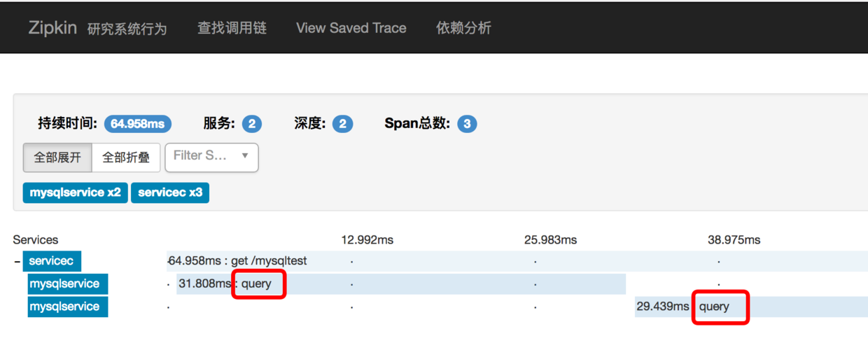Click the Span总数 count badge 3
Screen dimensions: 868x350
click(467, 124)
